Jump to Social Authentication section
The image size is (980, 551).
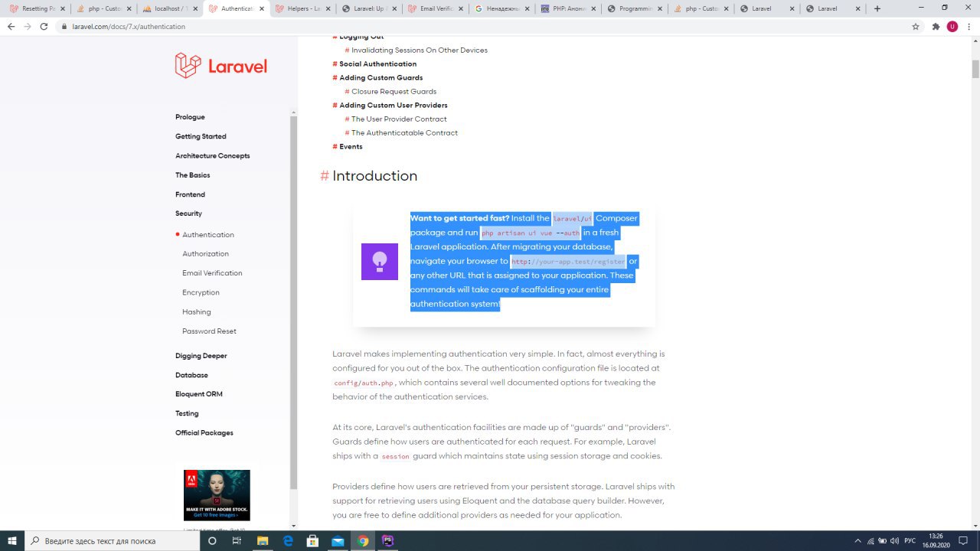(x=377, y=64)
